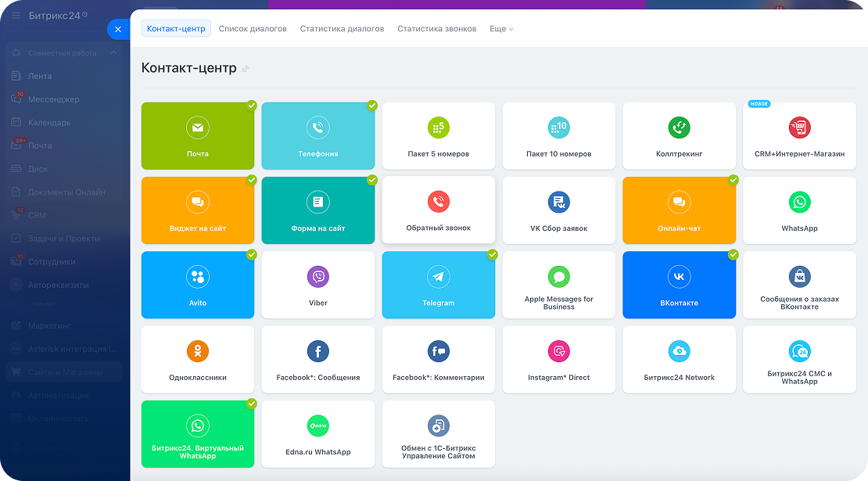Click the НОВОЕ badge on CRM+Интернет-Магазин
Screen dimensions: 868x481
[759, 104]
